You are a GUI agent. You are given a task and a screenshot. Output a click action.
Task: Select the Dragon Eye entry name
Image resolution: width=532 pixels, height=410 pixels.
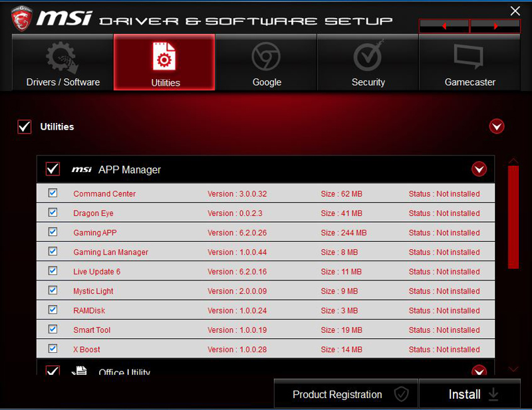(93, 213)
